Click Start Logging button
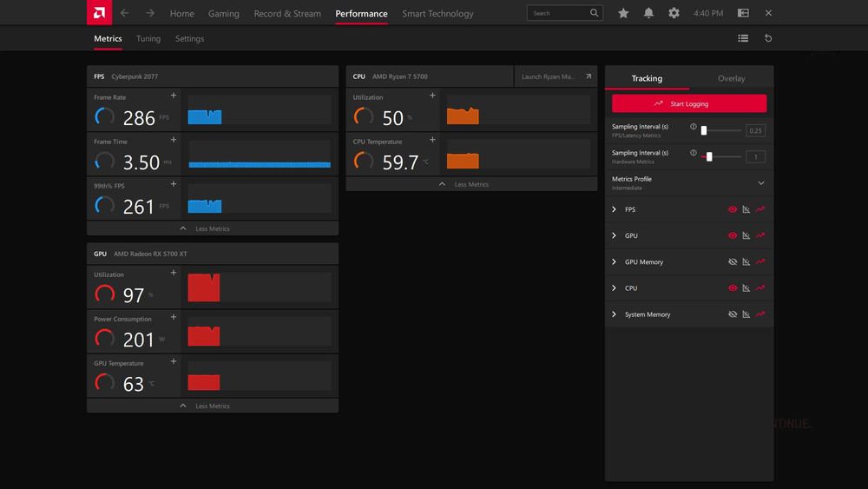Screen dimensions: 868x489 point(689,103)
